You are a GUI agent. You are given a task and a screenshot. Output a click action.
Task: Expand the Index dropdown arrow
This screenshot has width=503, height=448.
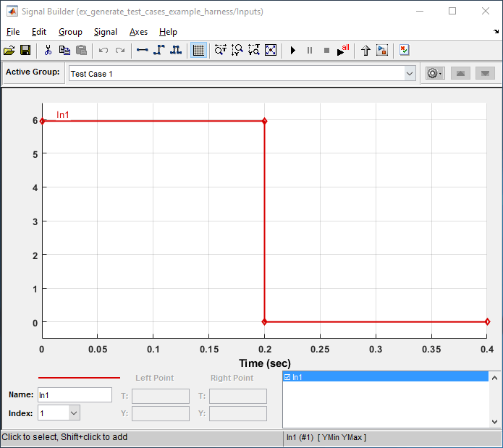click(x=74, y=413)
